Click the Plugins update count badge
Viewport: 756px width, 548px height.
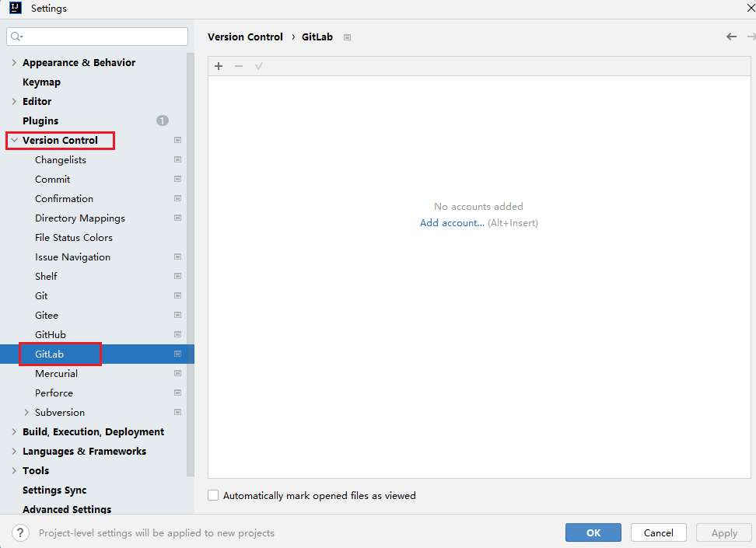tap(163, 120)
